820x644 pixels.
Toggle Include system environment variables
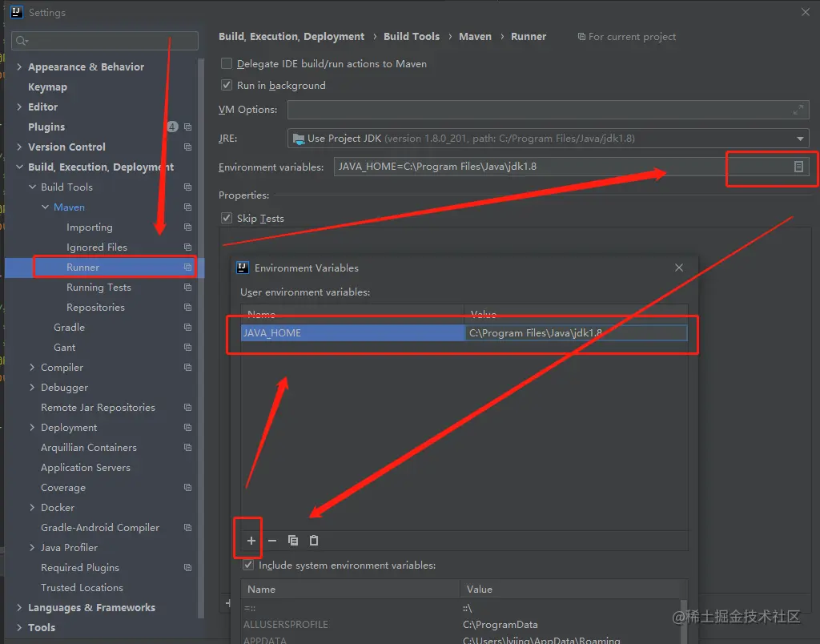point(248,565)
